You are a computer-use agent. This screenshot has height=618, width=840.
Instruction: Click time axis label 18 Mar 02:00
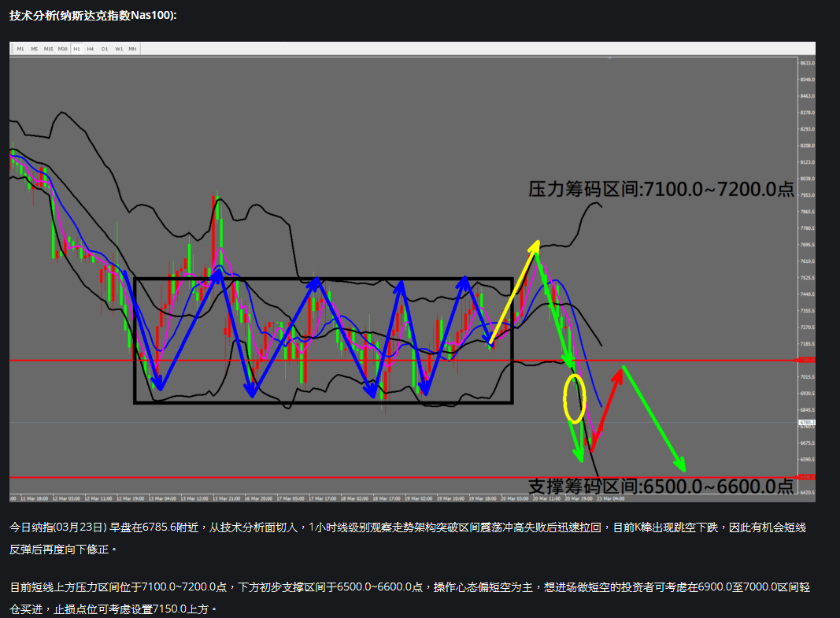click(x=354, y=498)
